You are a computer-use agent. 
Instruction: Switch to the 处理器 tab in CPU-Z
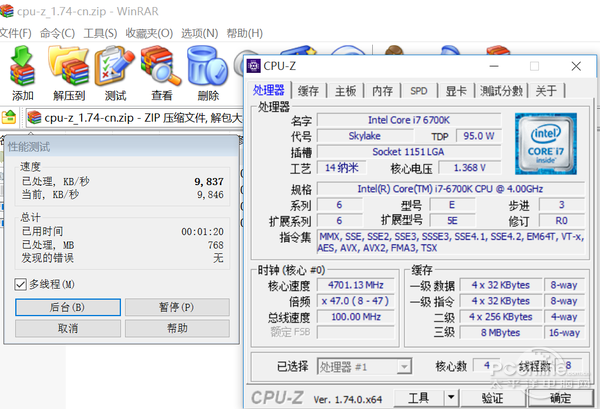(x=269, y=90)
